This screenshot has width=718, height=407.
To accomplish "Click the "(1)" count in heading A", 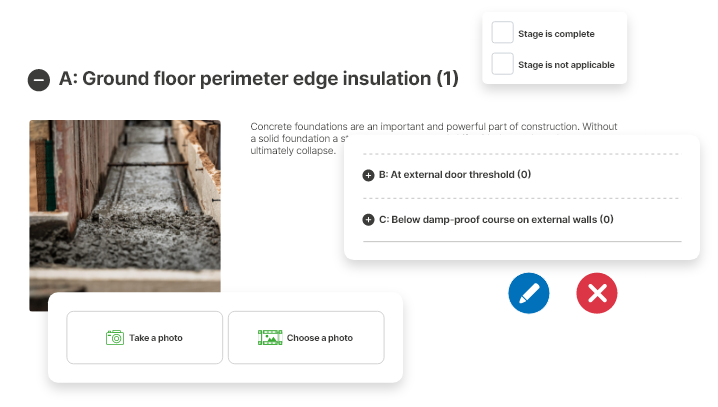I will pos(447,79).
